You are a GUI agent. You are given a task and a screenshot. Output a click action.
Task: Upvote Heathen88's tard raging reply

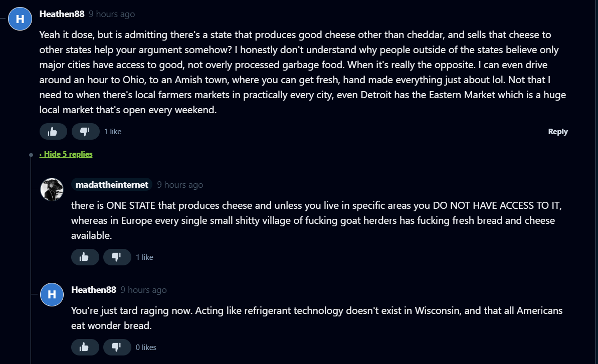[85, 347]
